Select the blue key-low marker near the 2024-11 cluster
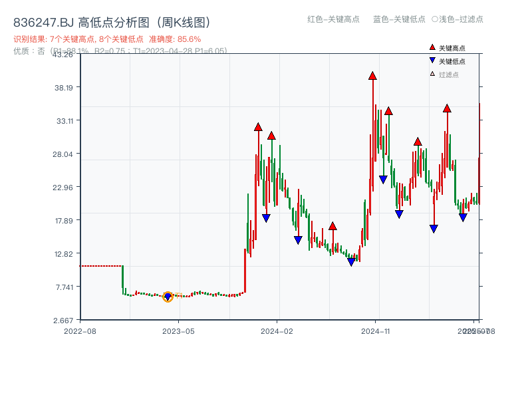 click(384, 178)
